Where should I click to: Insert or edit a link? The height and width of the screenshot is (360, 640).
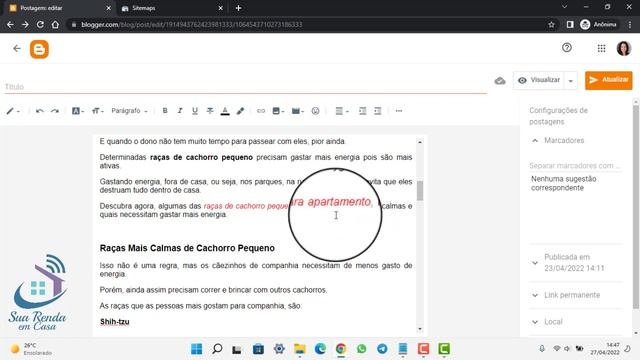point(261,111)
